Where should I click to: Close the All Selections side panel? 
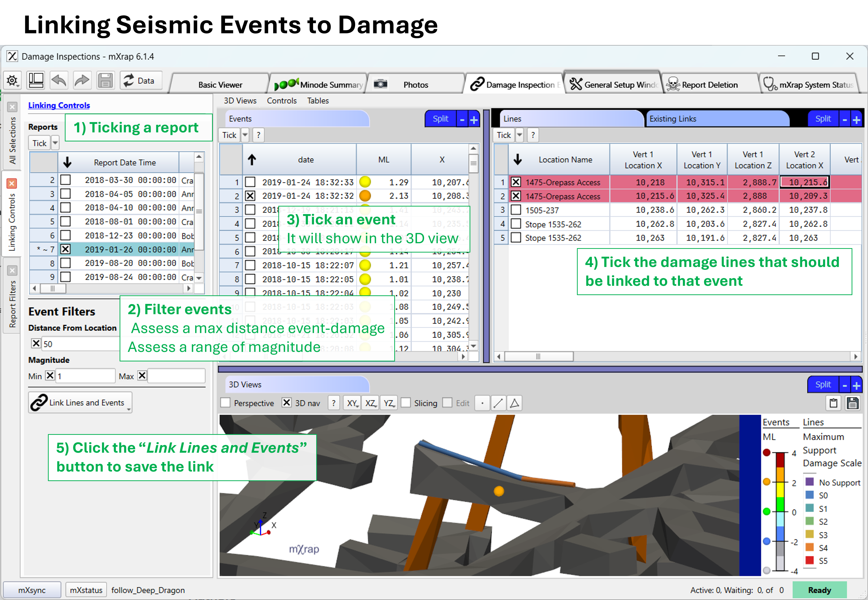click(12, 107)
